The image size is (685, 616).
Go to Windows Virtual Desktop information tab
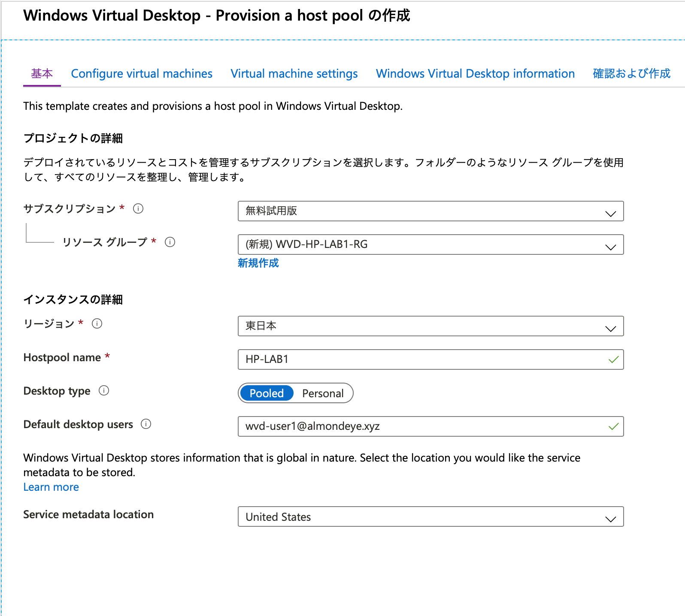pos(475,73)
